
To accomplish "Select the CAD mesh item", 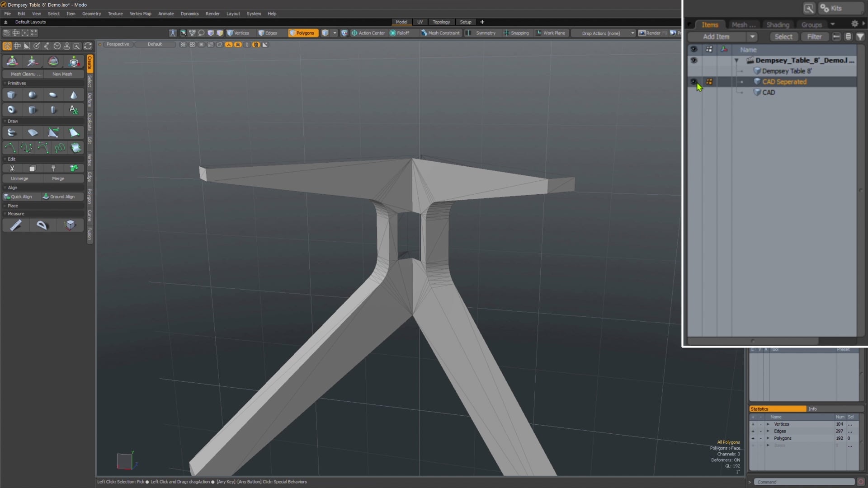I will [769, 92].
